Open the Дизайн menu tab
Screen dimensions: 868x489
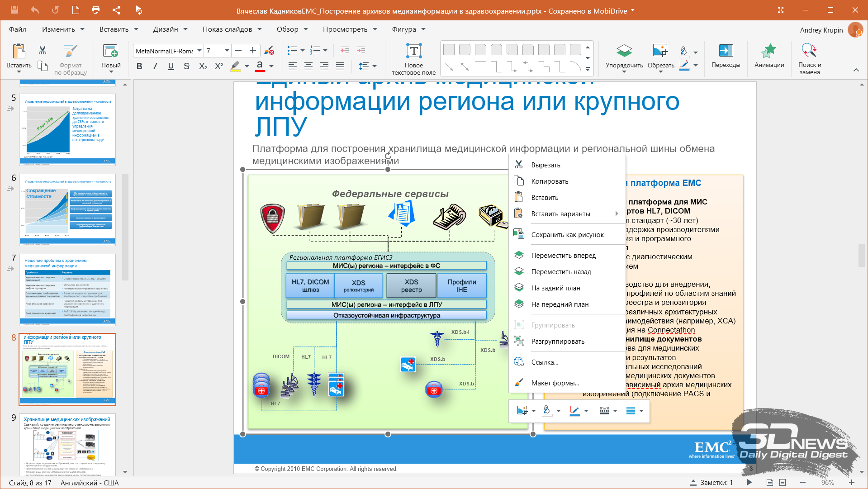(170, 29)
